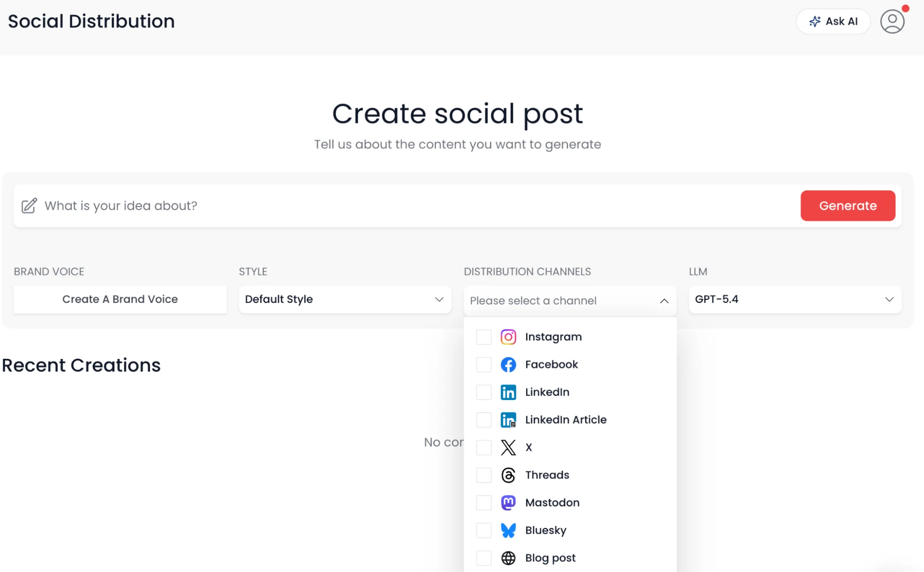Select the LinkedIn Article option label

[566, 420]
